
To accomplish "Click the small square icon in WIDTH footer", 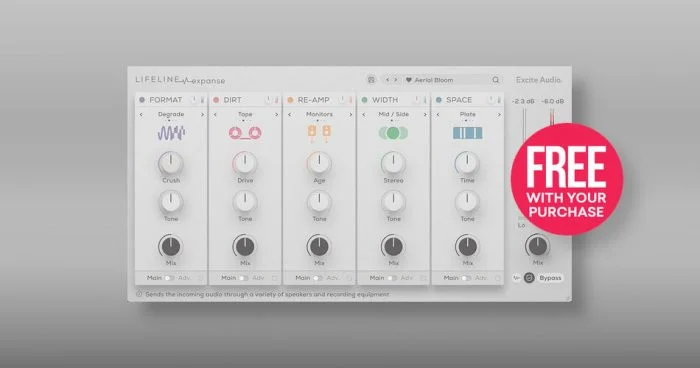I will coord(423,278).
